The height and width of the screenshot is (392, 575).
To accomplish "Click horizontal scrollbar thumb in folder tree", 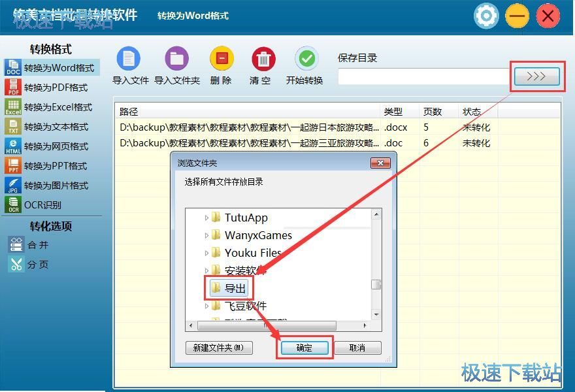I will pos(267,325).
